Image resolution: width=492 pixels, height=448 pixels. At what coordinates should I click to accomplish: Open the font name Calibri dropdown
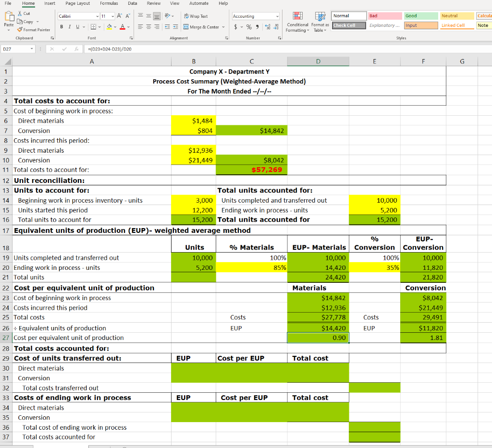(x=97, y=16)
